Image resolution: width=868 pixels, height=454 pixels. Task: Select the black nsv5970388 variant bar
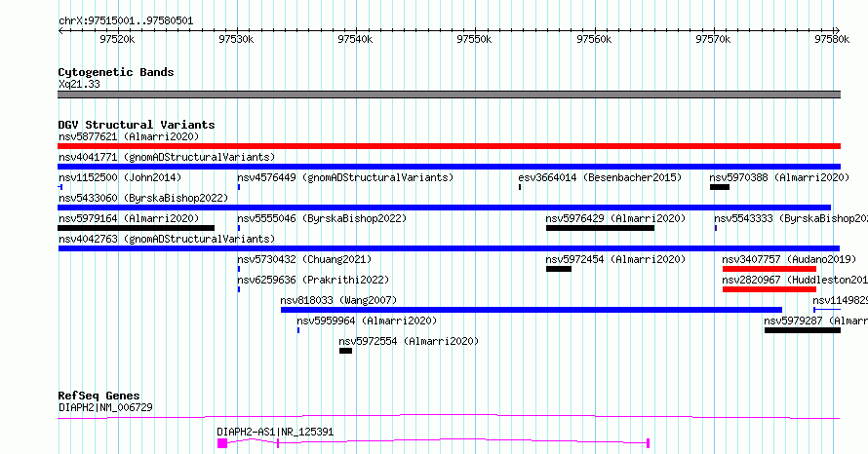point(720,187)
